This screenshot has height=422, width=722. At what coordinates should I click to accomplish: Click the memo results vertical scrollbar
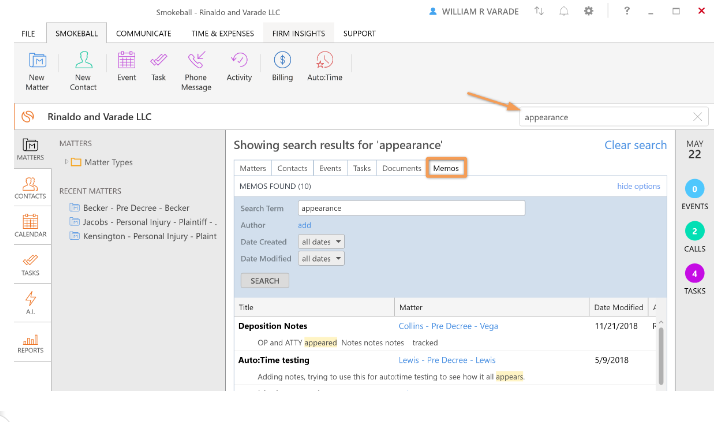tap(661, 354)
